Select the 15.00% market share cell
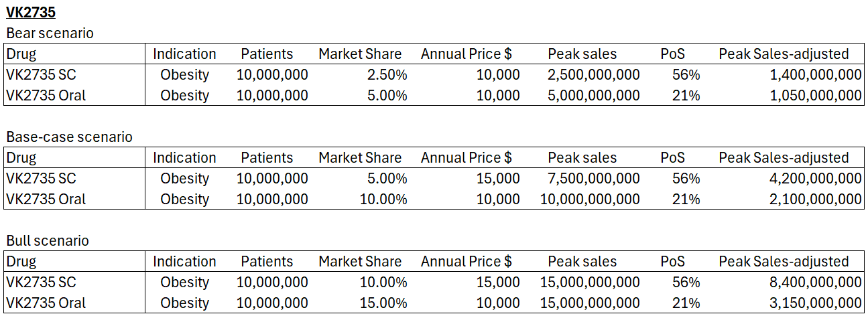The height and width of the screenshot is (316, 868). [x=382, y=303]
